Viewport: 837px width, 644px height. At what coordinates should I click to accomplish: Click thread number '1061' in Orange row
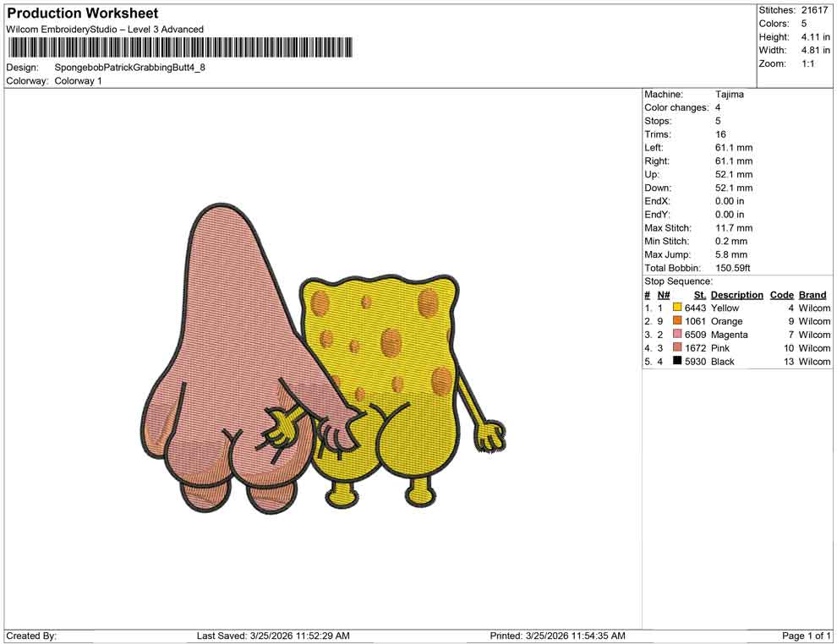pos(695,321)
